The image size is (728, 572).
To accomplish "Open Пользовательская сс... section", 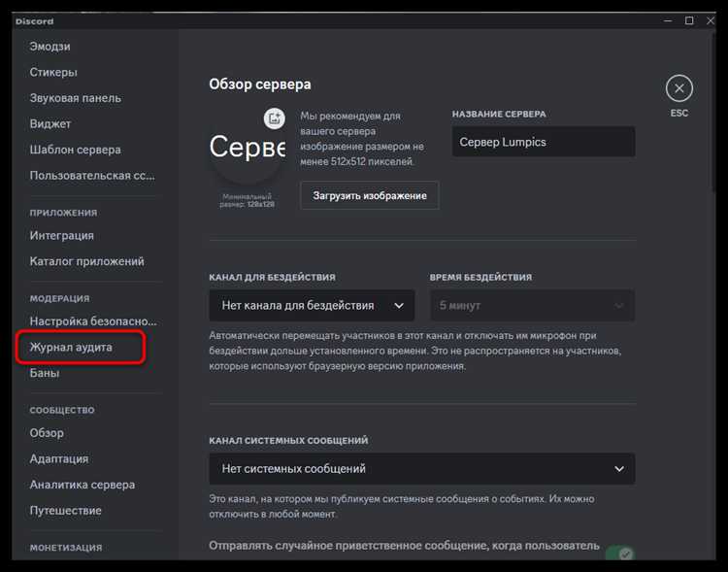I will [92, 175].
